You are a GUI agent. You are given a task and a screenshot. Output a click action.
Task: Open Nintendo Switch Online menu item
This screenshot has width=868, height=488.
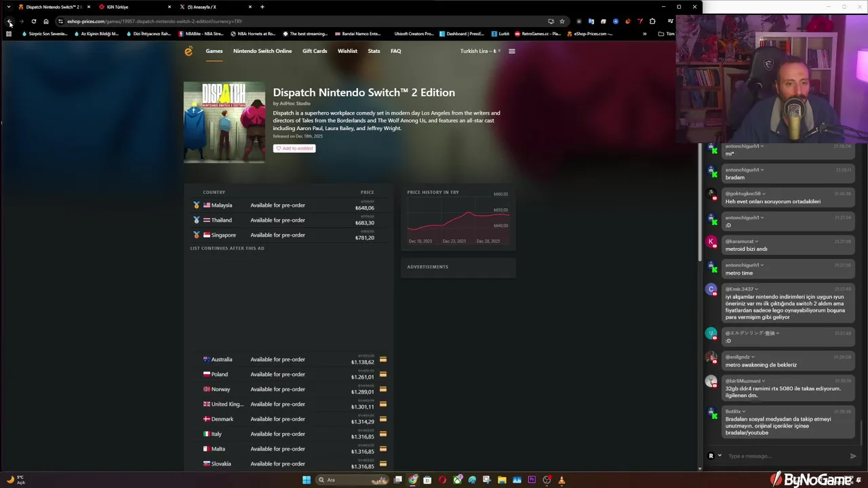[x=262, y=51]
